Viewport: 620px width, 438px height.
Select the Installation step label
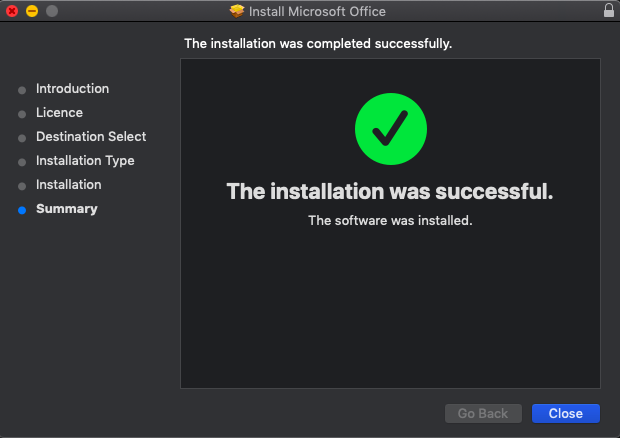[68, 185]
